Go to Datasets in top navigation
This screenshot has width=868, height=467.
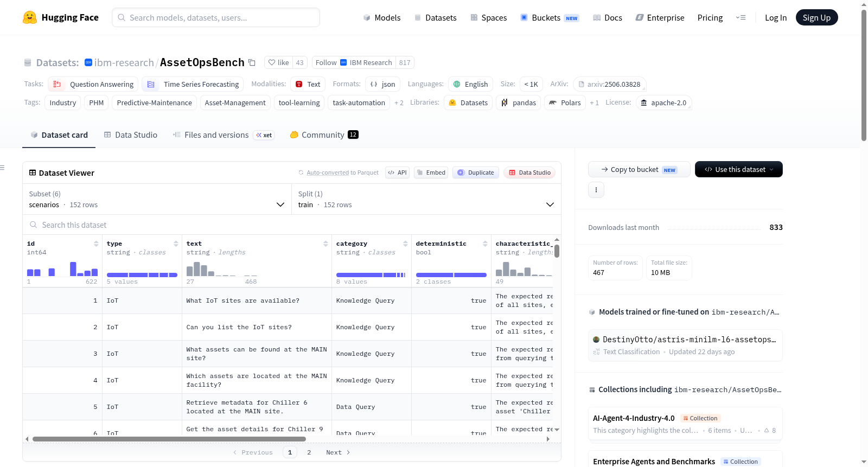tap(435, 17)
